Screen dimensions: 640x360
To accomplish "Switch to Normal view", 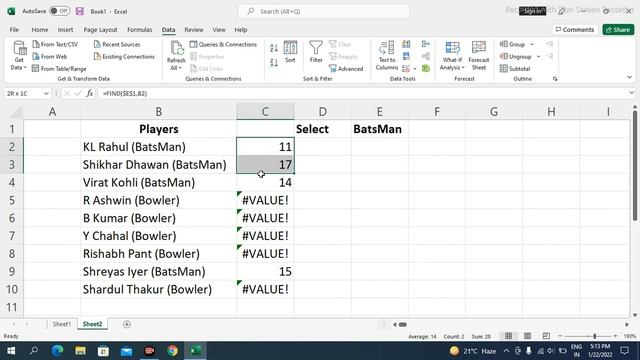I will 508,336.
